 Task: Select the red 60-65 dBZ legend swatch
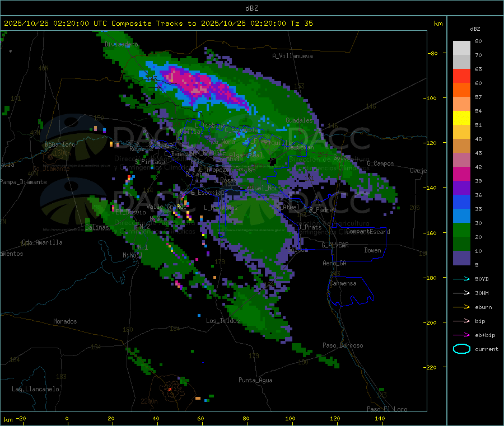pos(461,76)
